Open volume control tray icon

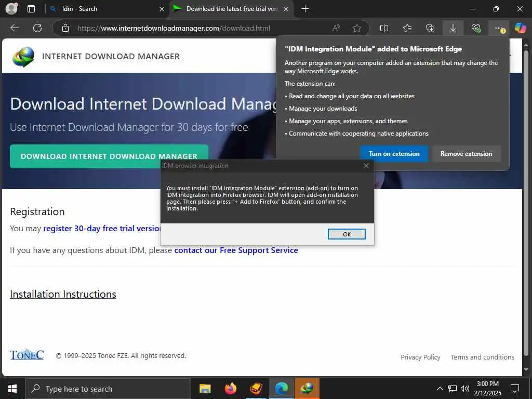tap(465, 389)
